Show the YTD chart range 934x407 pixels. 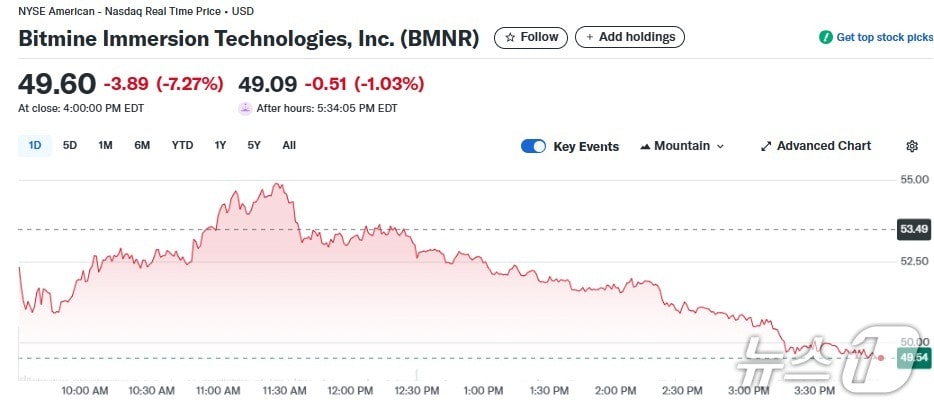182,145
